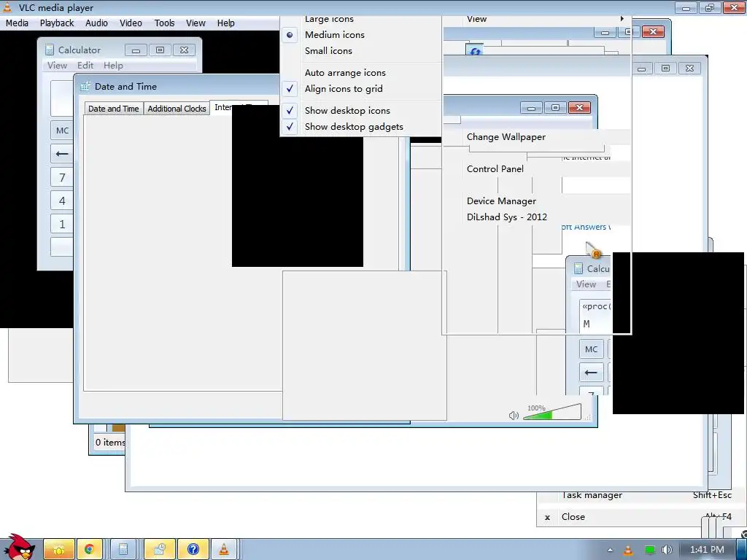Open Calculator's Edit menu
Viewport: 747px width, 560px height.
[85, 65]
